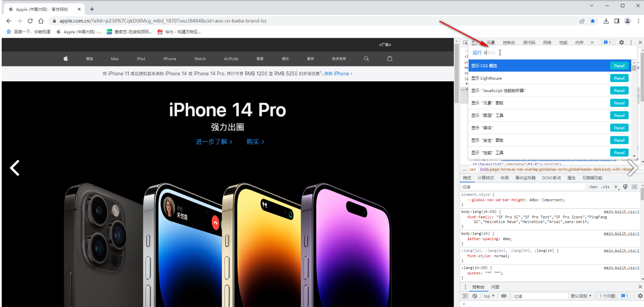
Task: Open the 网络 tab
Action: point(547,43)
